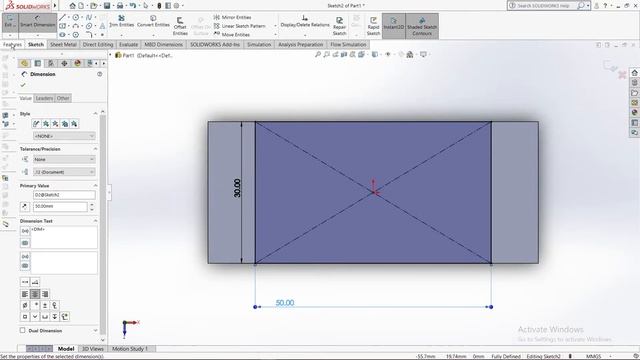Insert the diameter symbol button
This screenshot has height=360, width=640.
(25, 305)
